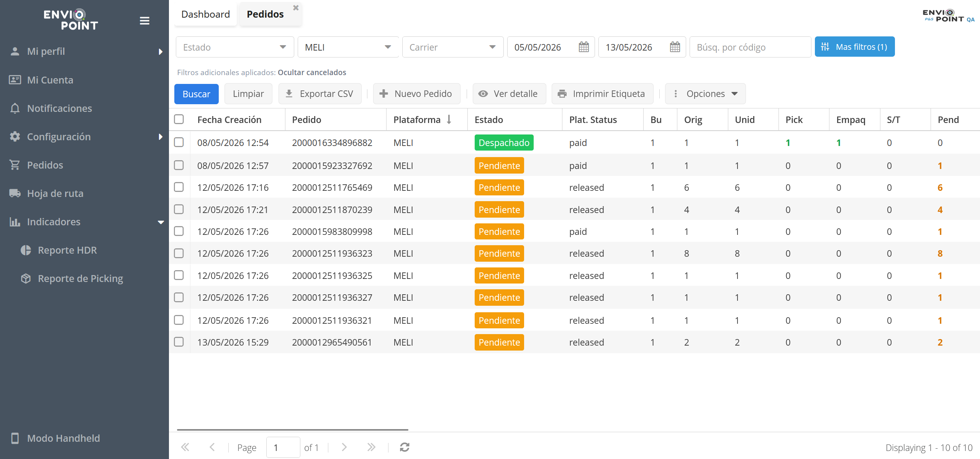Click the Pend column header

point(955,120)
